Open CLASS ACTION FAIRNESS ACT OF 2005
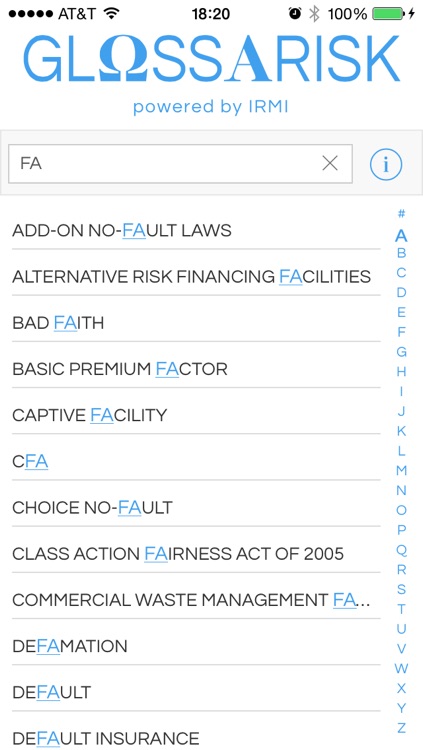This screenshot has height=750, width=423. pos(196,554)
